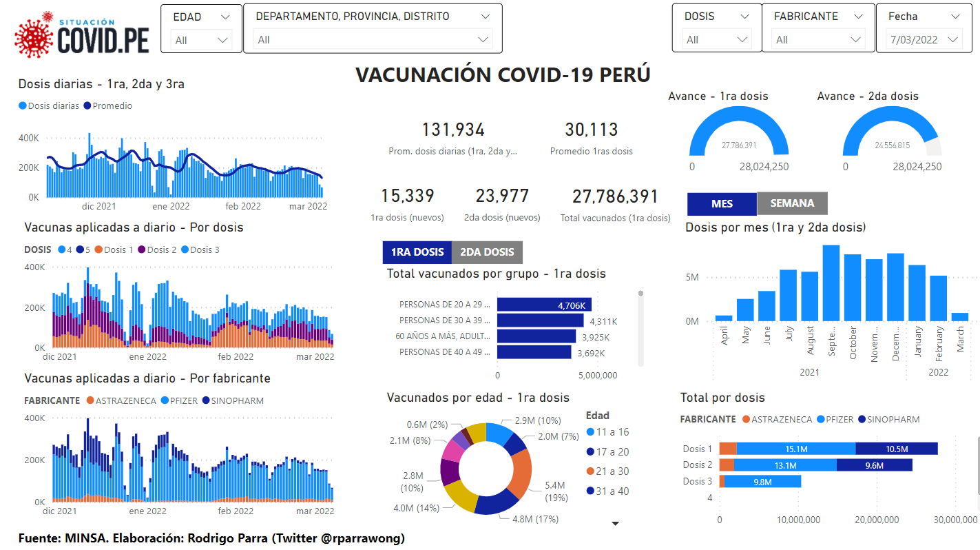Select SINOPHARM in Total por dosis legend
The image size is (980, 550).
click(888, 420)
